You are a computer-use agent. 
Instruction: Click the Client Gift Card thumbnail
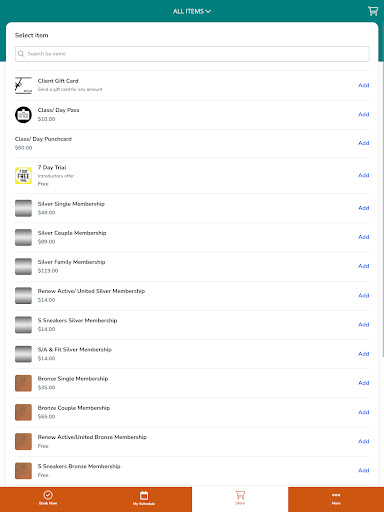[23, 85]
